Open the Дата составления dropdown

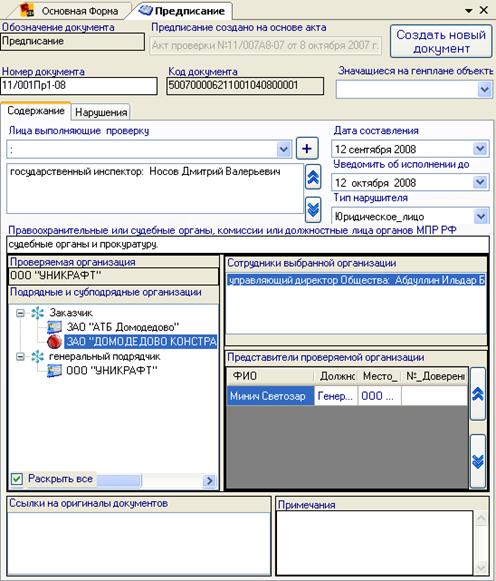(x=480, y=149)
